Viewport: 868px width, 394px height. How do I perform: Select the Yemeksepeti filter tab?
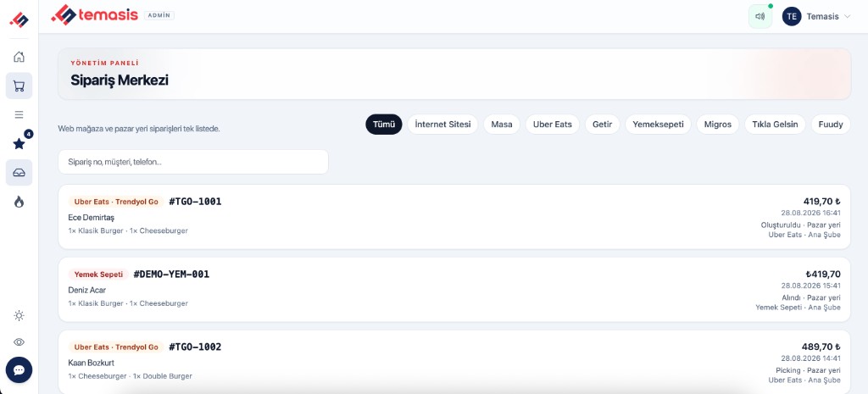pos(658,124)
